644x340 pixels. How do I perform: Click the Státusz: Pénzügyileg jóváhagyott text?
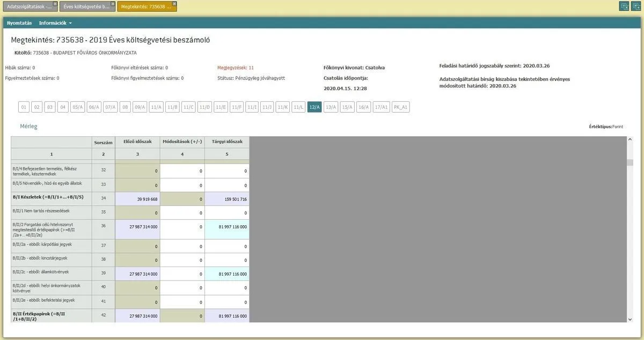[x=251, y=78]
